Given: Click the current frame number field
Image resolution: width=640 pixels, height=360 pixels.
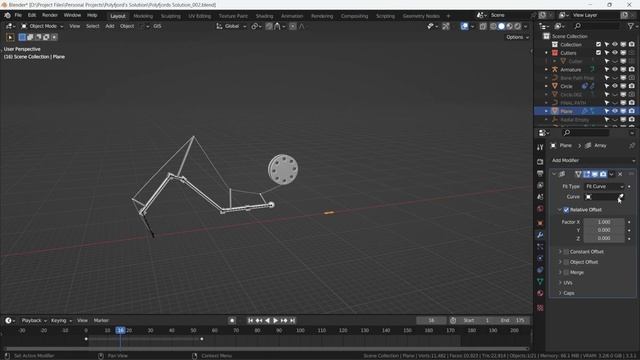Looking at the screenshot, I should pos(431,321).
